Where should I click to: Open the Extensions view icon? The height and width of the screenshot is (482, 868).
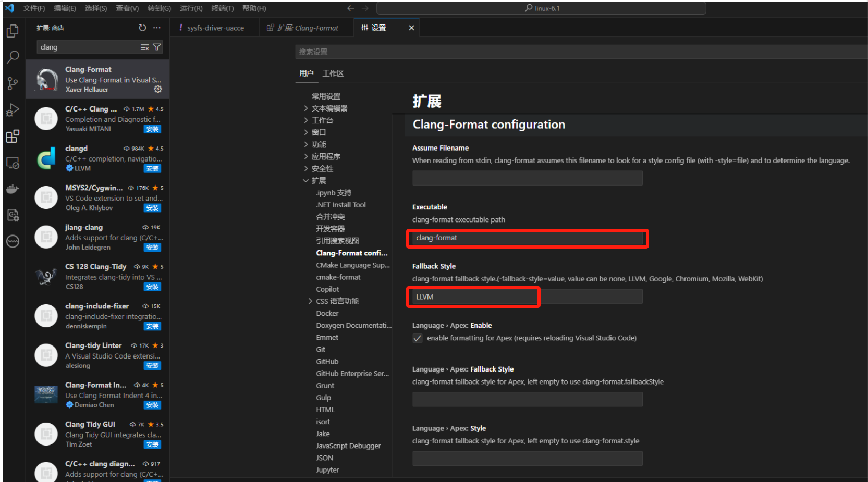[13, 137]
